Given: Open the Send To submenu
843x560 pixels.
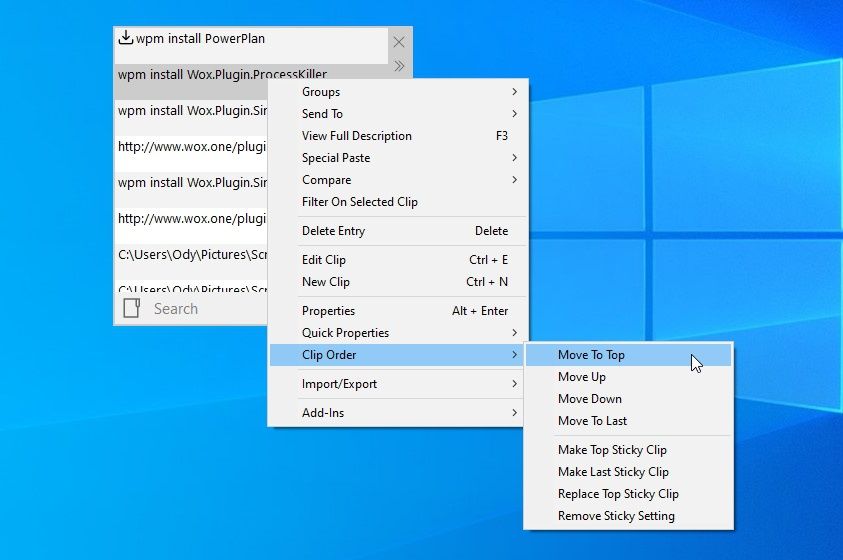Looking at the screenshot, I should (x=398, y=114).
